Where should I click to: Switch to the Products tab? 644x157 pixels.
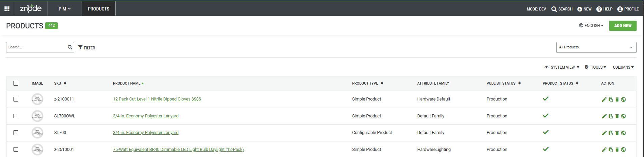tap(99, 9)
